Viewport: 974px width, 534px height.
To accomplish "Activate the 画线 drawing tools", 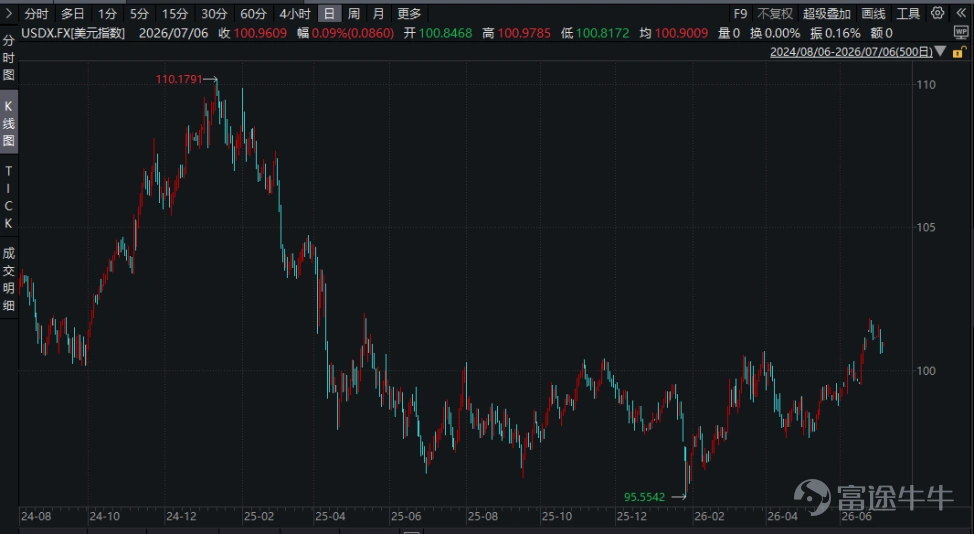I will [873, 14].
